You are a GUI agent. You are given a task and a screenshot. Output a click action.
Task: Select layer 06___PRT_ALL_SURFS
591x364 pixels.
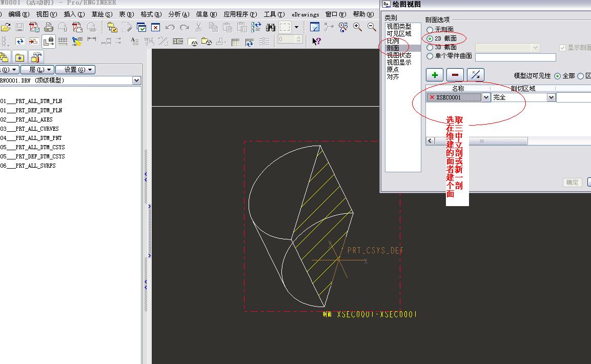click(28, 166)
